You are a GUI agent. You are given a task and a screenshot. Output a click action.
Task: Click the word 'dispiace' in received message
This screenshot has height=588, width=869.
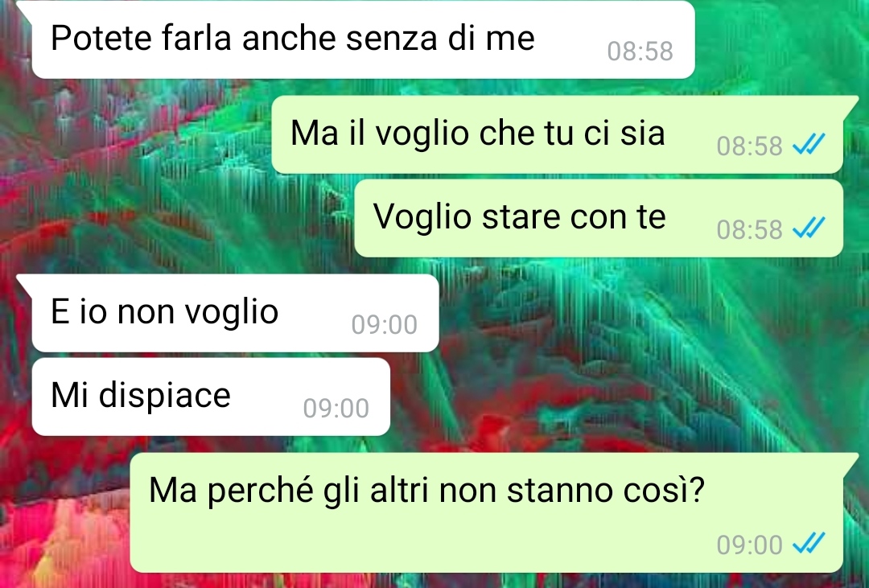tap(165, 397)
